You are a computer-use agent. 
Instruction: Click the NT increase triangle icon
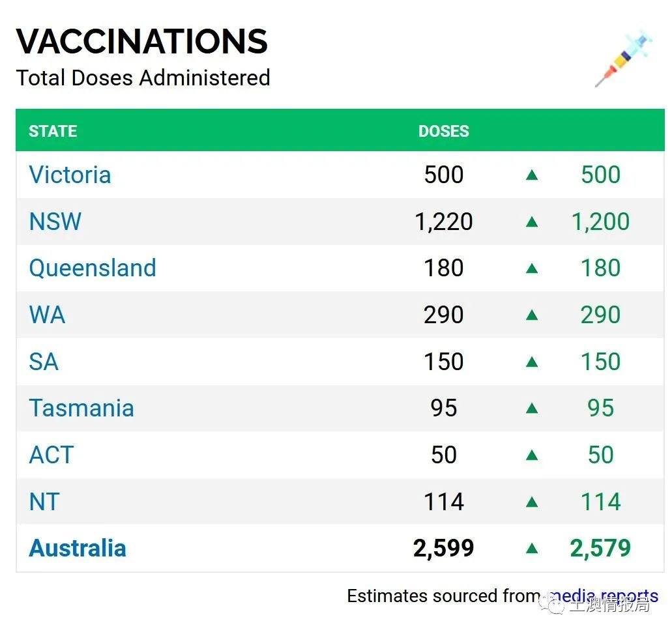click(x=532, y=502)
